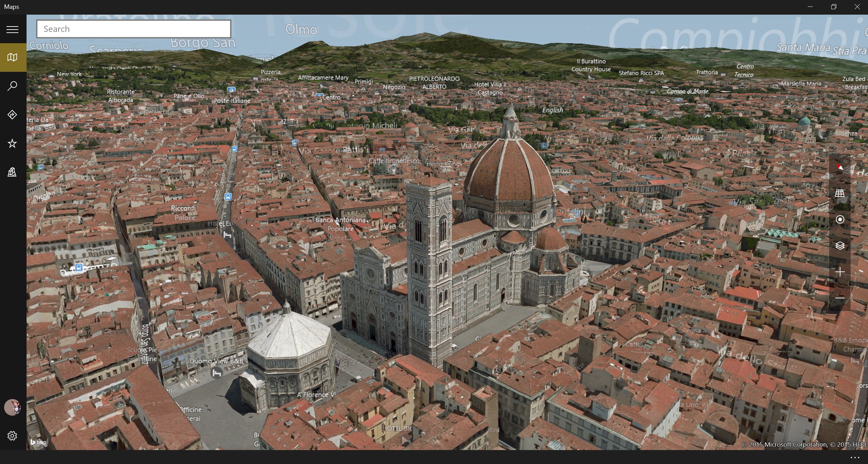Viewport: 868px width, 464px height.
Task: Select the Olmo town label
Action: (x=301, y=30)
